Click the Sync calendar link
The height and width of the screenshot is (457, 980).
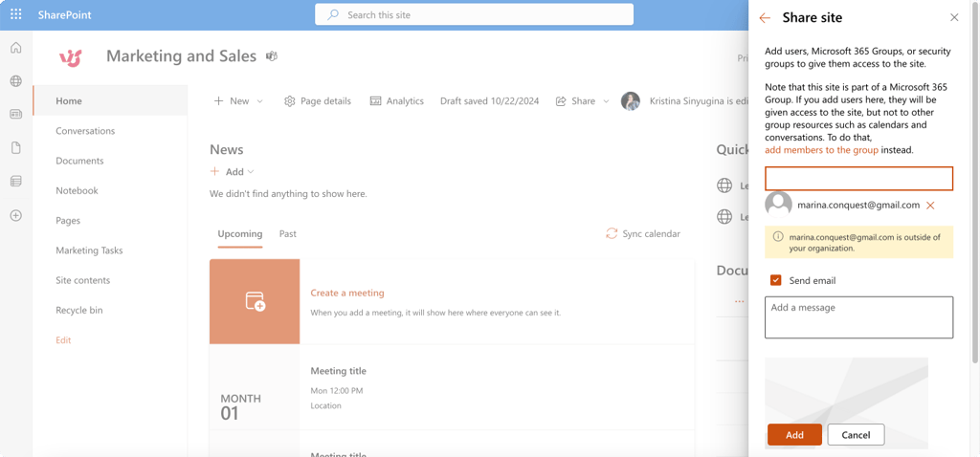[651, 233]
